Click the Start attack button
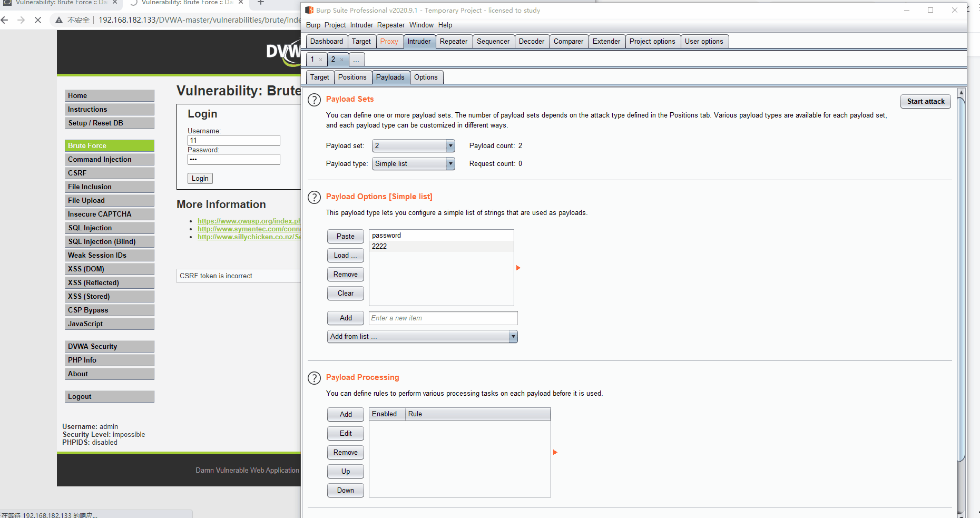The image size is (980, 518). click(926, 102)
